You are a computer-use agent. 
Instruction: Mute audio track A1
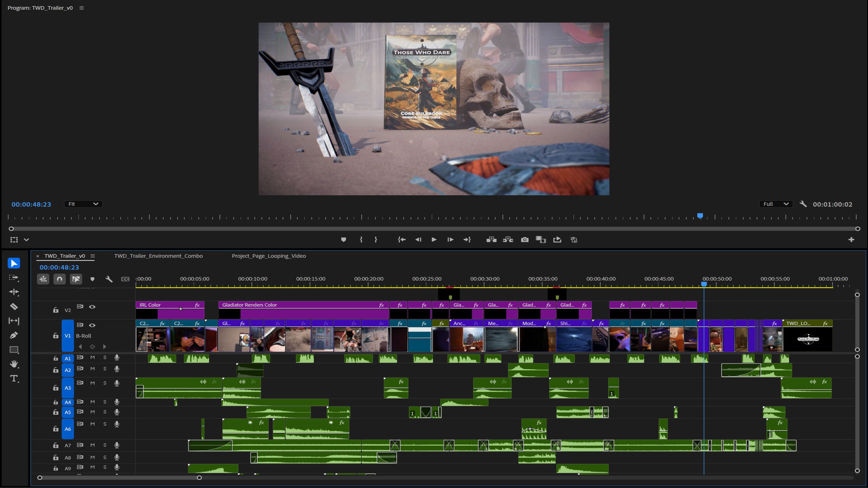click(x=92, y=357)
